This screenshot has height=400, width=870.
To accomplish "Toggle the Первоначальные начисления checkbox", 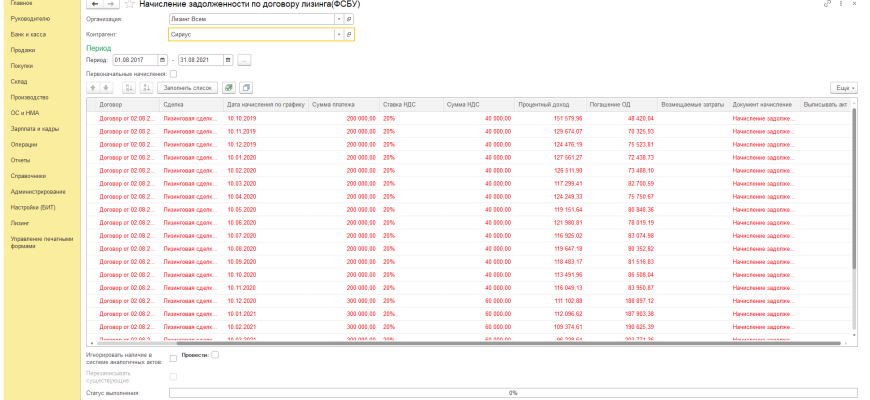I will (173, 73).
